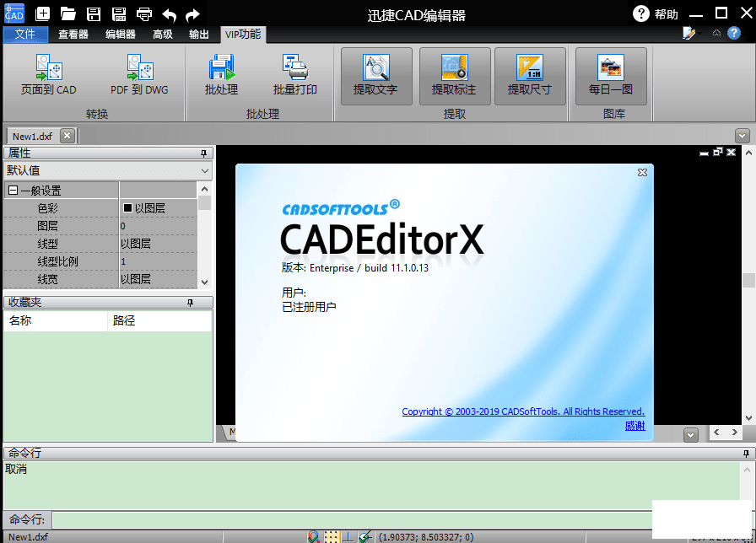The image size is (756, 543).
Task: Go to previous layout arrow
Action: pyautogui.click(x=716, y=433)
